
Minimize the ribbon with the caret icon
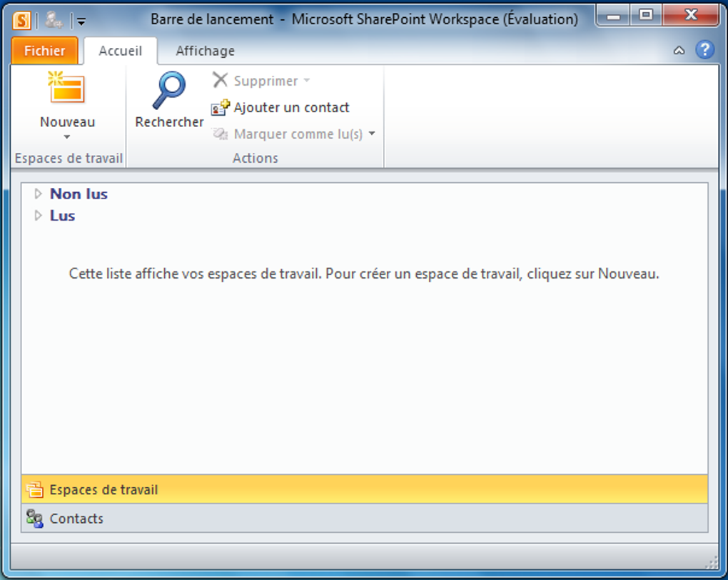(679, 50)
